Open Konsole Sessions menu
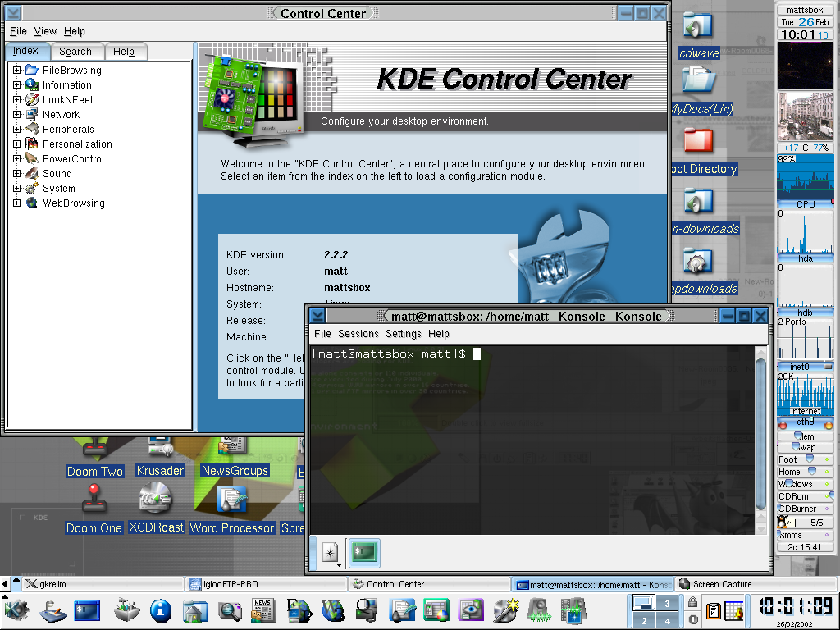The image size is (840, 630). click(x=358, y=334)
